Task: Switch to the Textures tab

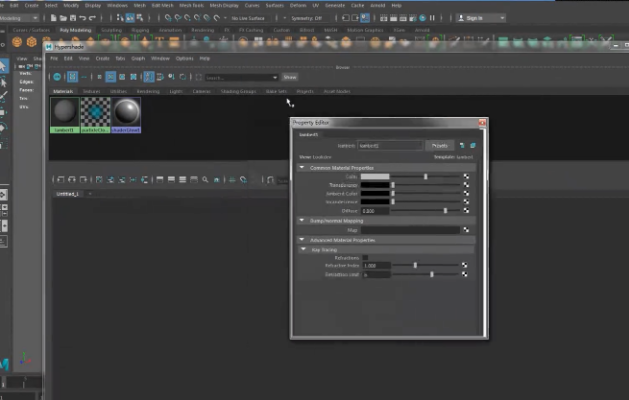Action: click(91, 91)
